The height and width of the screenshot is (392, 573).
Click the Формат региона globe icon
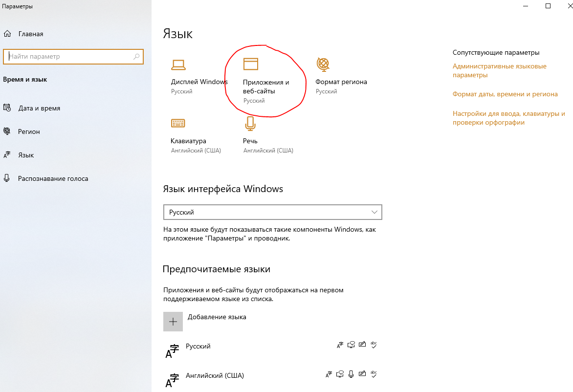(323, 65)
